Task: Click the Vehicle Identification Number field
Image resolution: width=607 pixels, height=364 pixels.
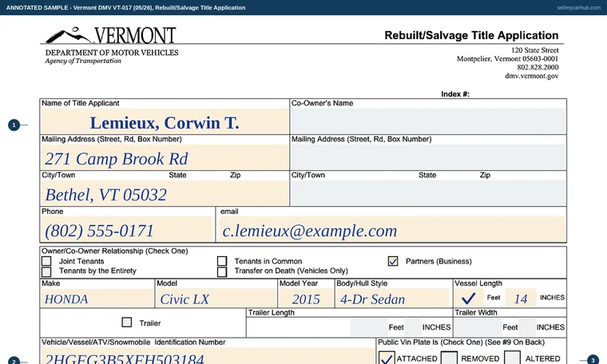Action: tap(208, 356)
